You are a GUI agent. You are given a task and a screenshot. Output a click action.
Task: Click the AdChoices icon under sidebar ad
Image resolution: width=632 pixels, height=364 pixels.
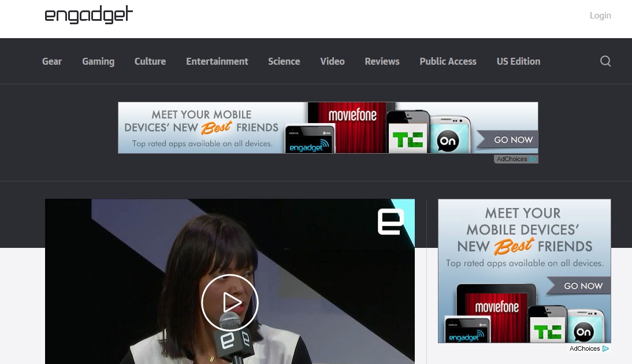605,348
